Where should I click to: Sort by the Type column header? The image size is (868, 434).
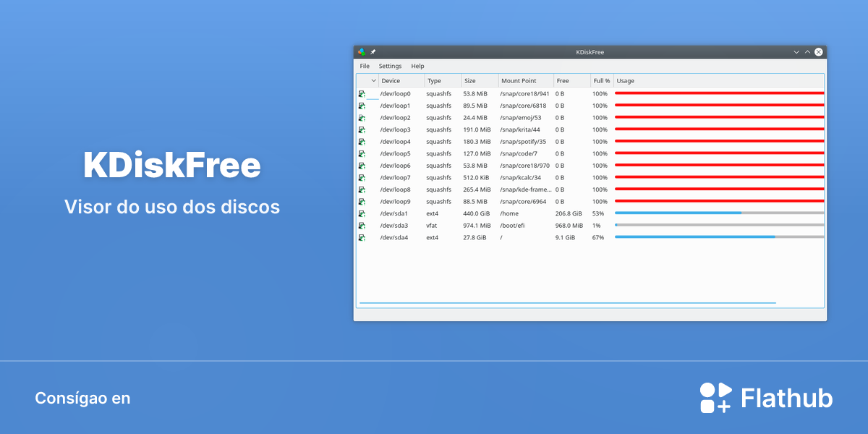coord(443,81)
